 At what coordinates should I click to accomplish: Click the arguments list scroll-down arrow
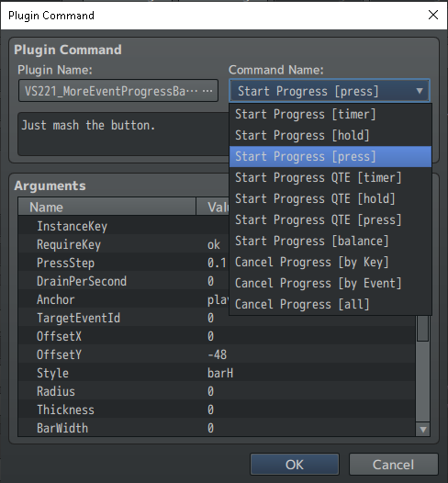pyautogui.click(x=422, y=430)
